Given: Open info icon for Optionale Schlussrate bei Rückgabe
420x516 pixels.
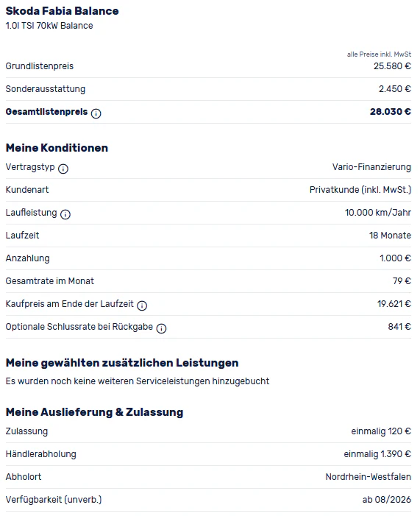Looking at the screenshot, I should [161, 328].
